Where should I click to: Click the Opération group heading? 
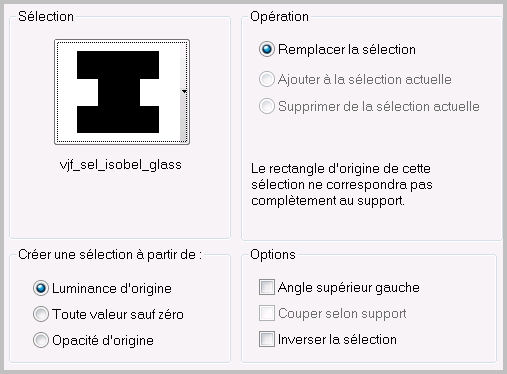(x=279, y=17)
